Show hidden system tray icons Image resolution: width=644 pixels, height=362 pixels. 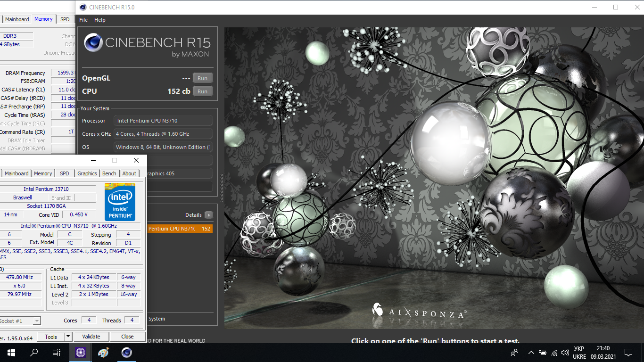(x=531, y=353)
